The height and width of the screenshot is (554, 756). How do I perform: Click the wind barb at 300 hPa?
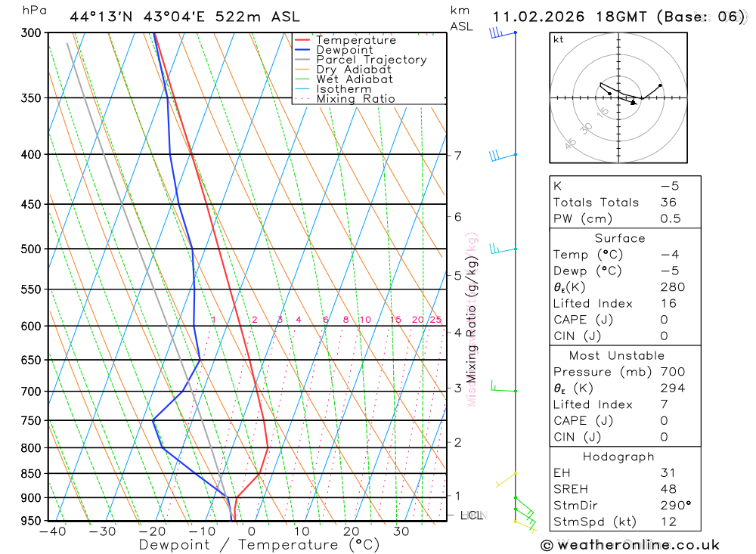point(503,32)
